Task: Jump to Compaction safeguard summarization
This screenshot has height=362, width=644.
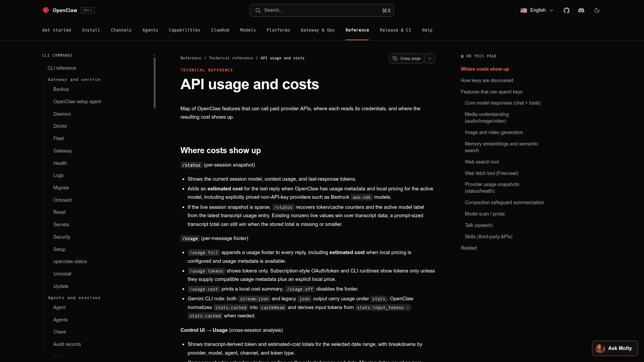Action: tap(504, 202)
